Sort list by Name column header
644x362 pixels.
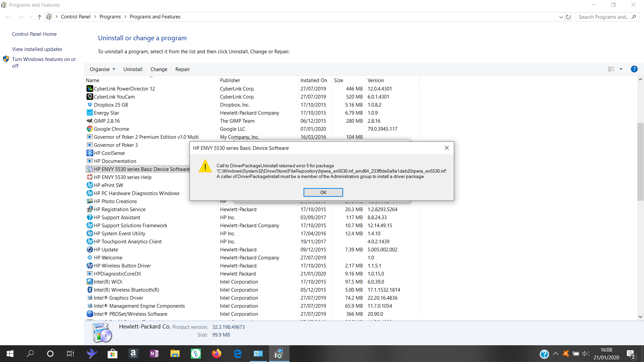click(151, 80)
